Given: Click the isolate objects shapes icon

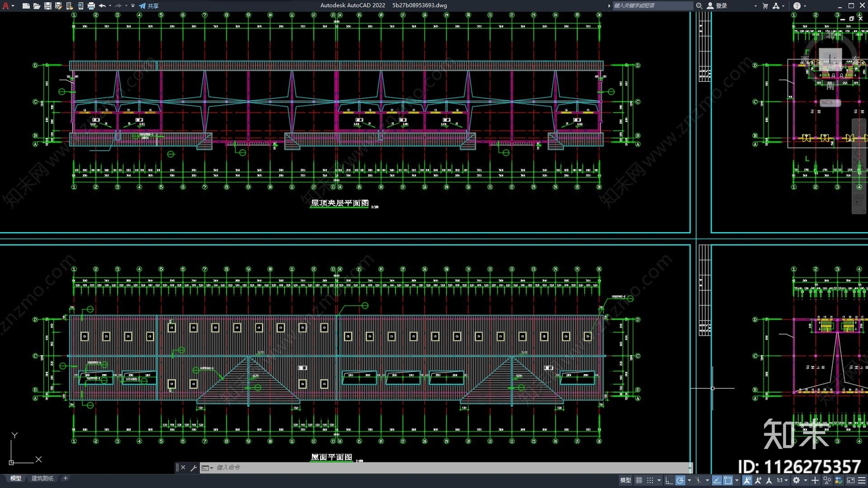Looking at the screenshot, I should pyautogui.click(x=827, y=480).
